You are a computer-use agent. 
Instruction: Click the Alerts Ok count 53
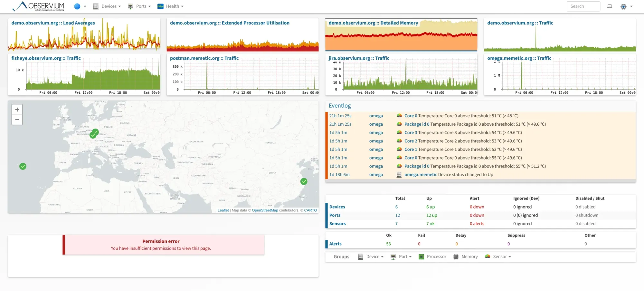(x=388, y=244)
